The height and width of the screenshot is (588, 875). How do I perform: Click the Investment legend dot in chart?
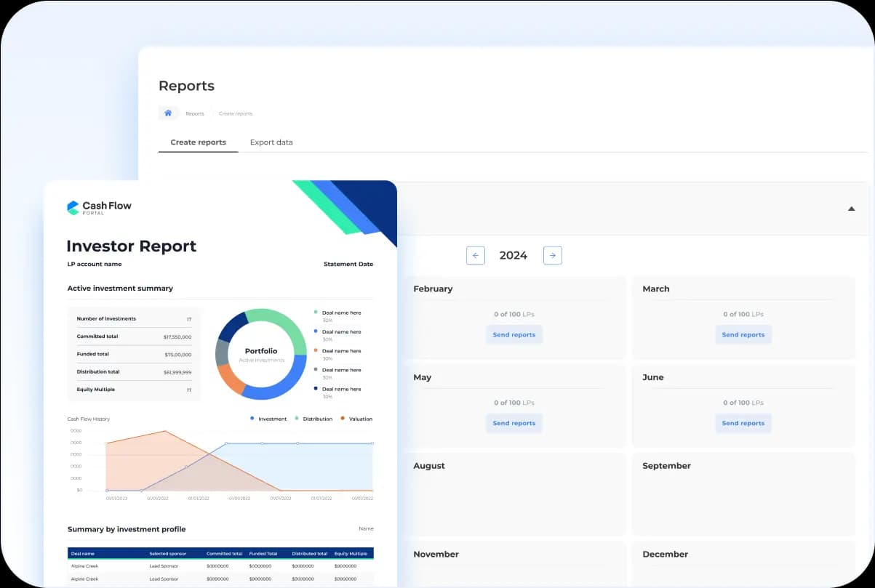point(252,419)
